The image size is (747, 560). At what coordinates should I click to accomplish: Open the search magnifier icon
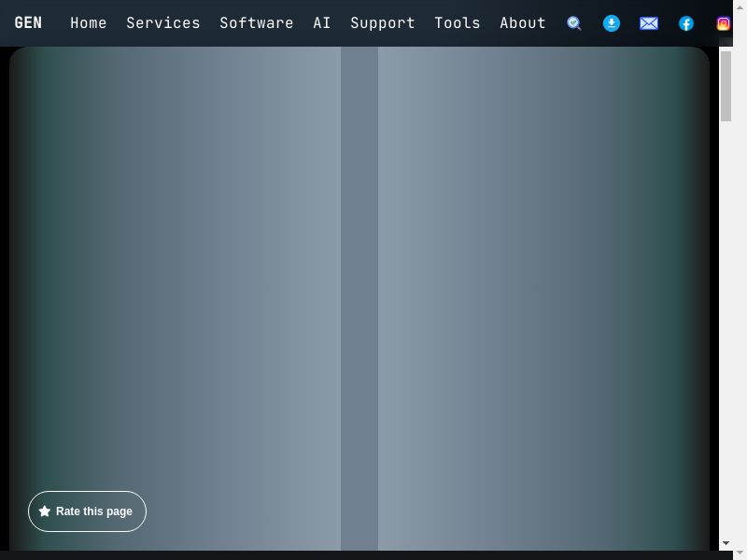click(x=574, y=23)
